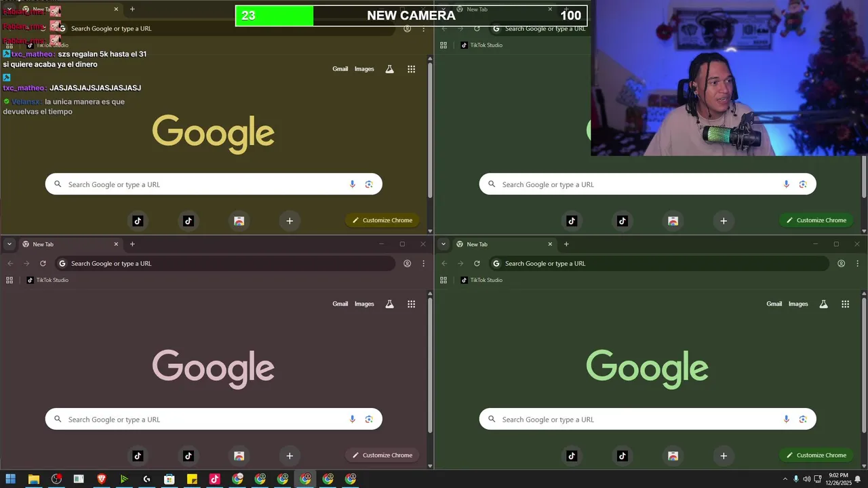Image resolution: width=868 pixels, height=488 pixels.
Task: Click Customize Chrome in top-left Chrome window
Action: (x=382, y=220)
